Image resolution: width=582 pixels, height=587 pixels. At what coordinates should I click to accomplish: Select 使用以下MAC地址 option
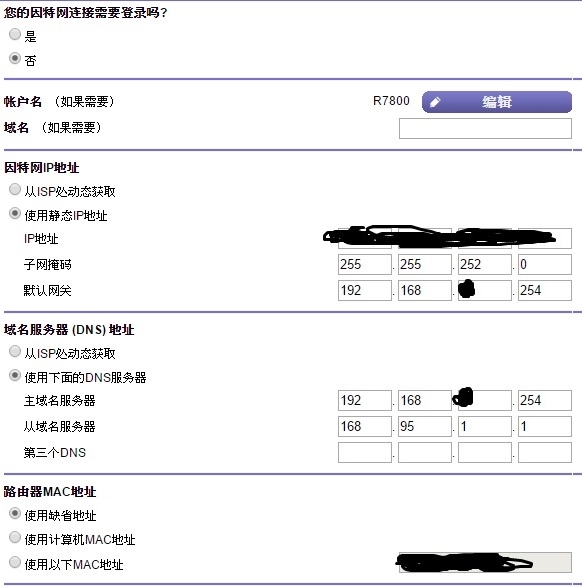coord(15,562)
